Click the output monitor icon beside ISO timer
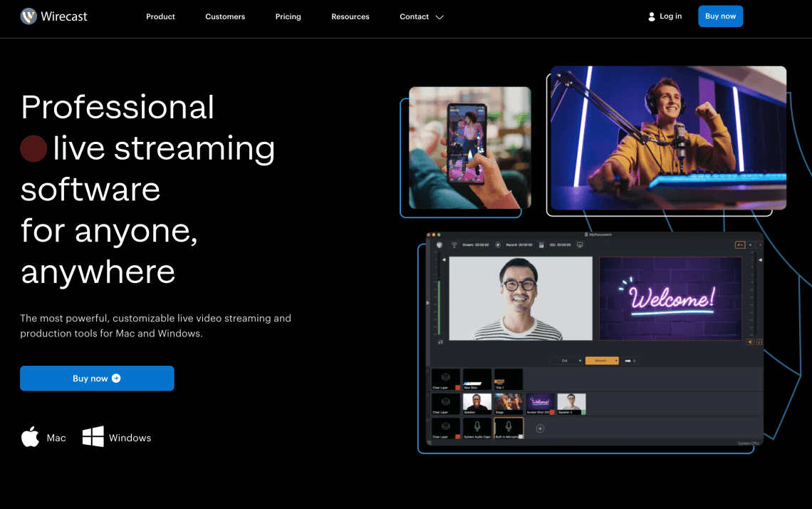Image resolution: width=812 pixels, height=509 pixels. 581,245
